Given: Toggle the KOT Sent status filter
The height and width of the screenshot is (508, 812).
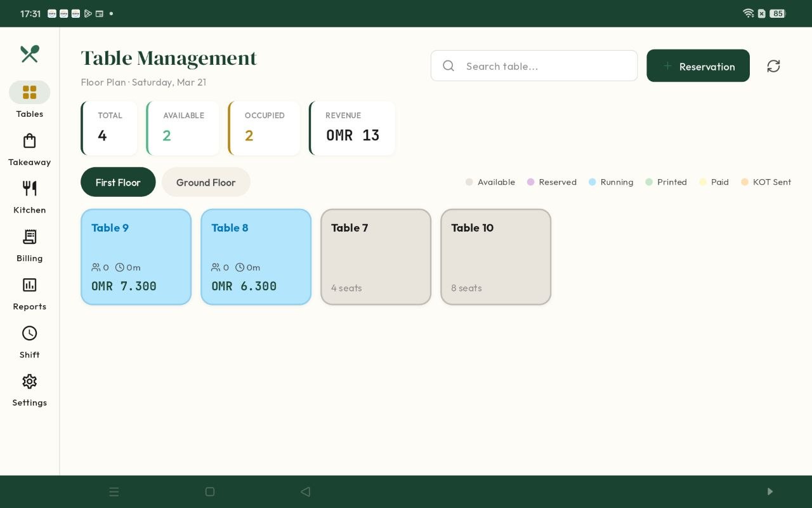Looking at the screenshot, I should click(745, 182).
